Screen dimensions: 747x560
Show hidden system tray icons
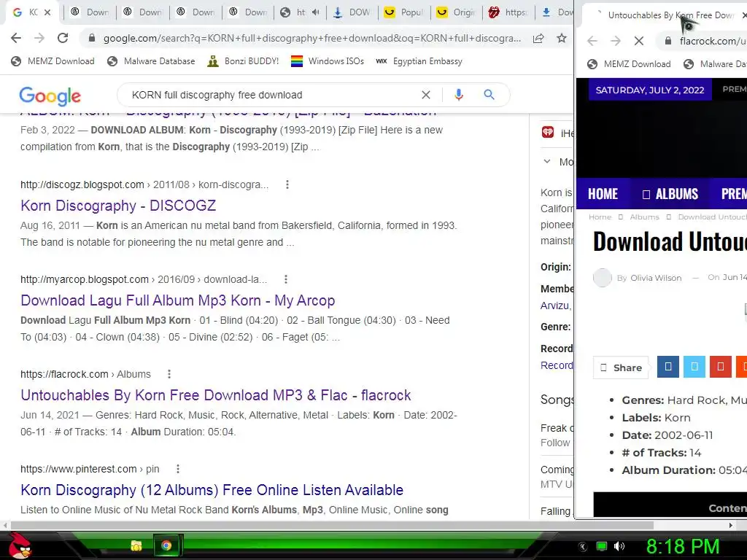pos(583,547)
